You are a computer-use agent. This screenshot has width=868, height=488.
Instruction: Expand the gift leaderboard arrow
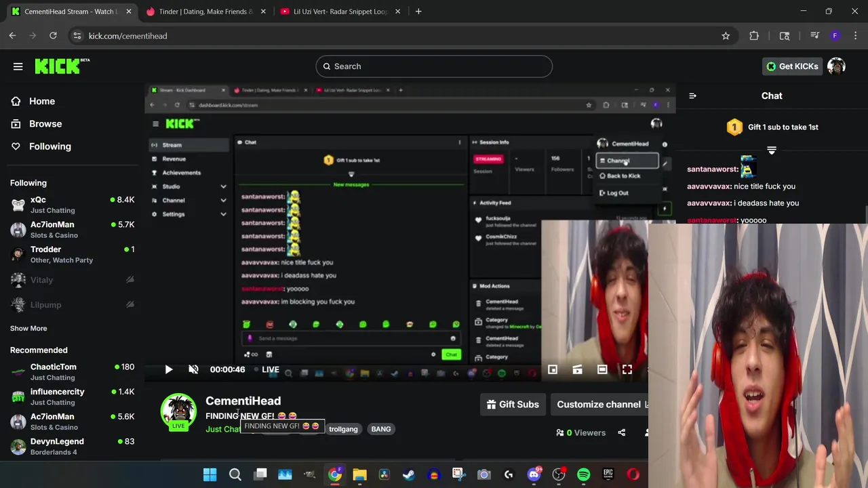click(x=772, y=150)
